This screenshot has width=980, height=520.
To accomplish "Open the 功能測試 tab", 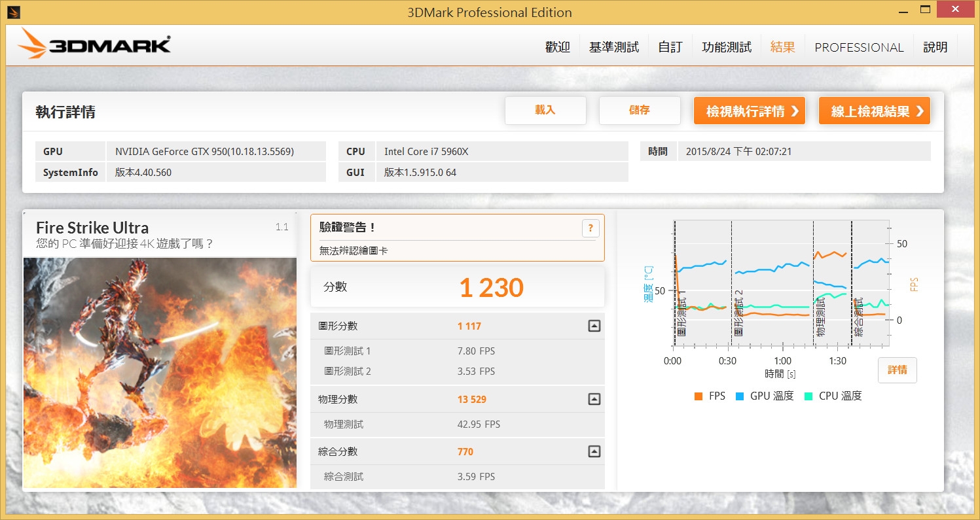I will [x=727, y=47].
